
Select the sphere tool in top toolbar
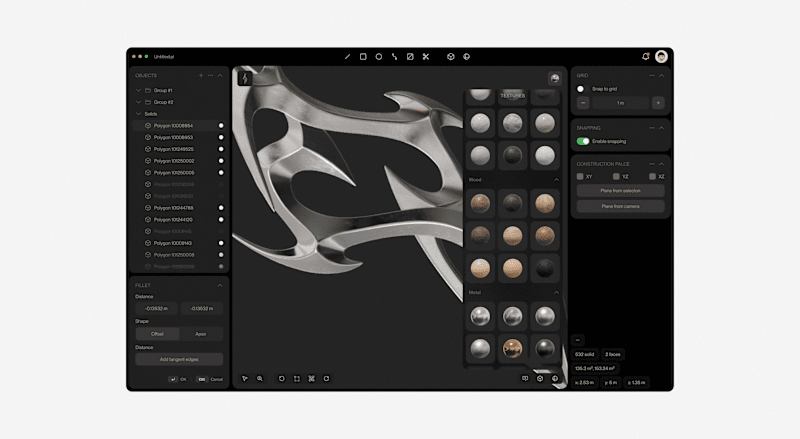[466, 57]
